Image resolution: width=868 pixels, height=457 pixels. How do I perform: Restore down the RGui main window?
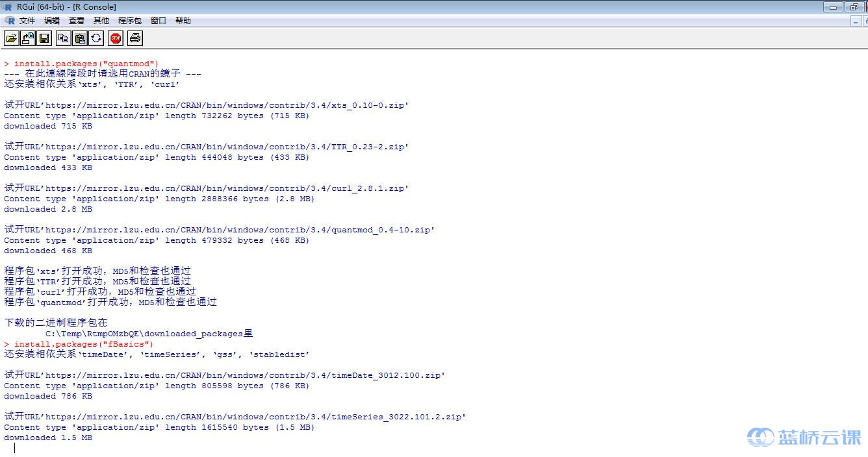click(854, 7)
